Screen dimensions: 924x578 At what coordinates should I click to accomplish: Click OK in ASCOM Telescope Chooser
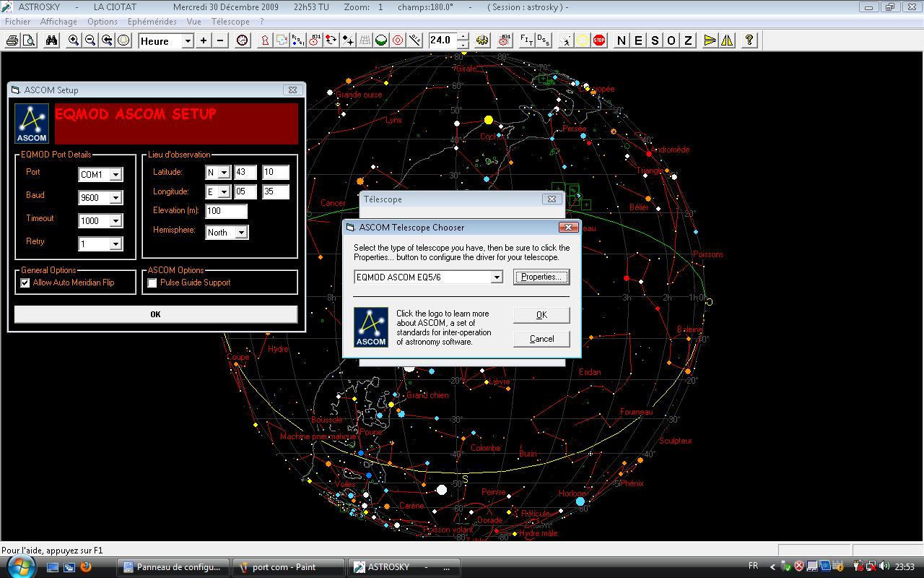(541, 315)
